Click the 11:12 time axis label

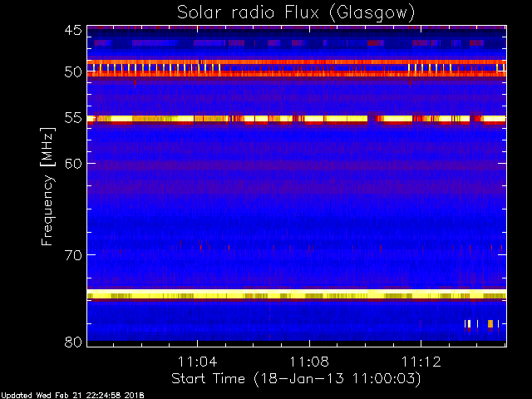421,362
